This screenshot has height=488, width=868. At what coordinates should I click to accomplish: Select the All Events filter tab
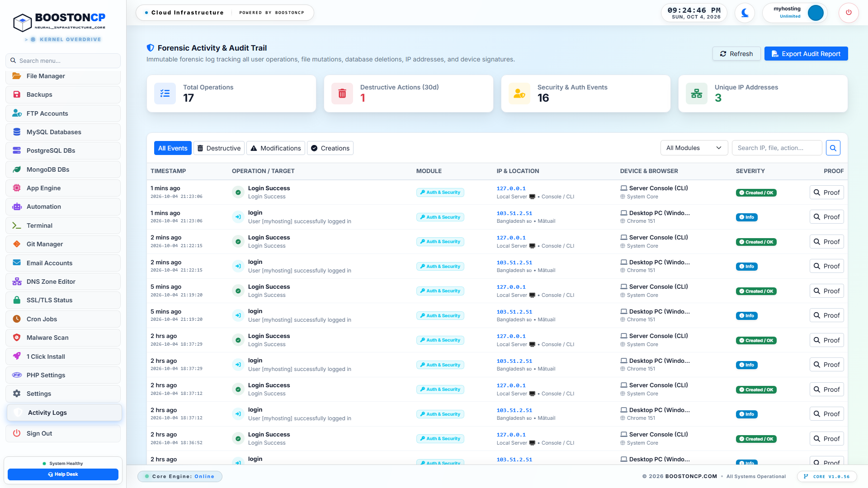[x=173, y=148]
